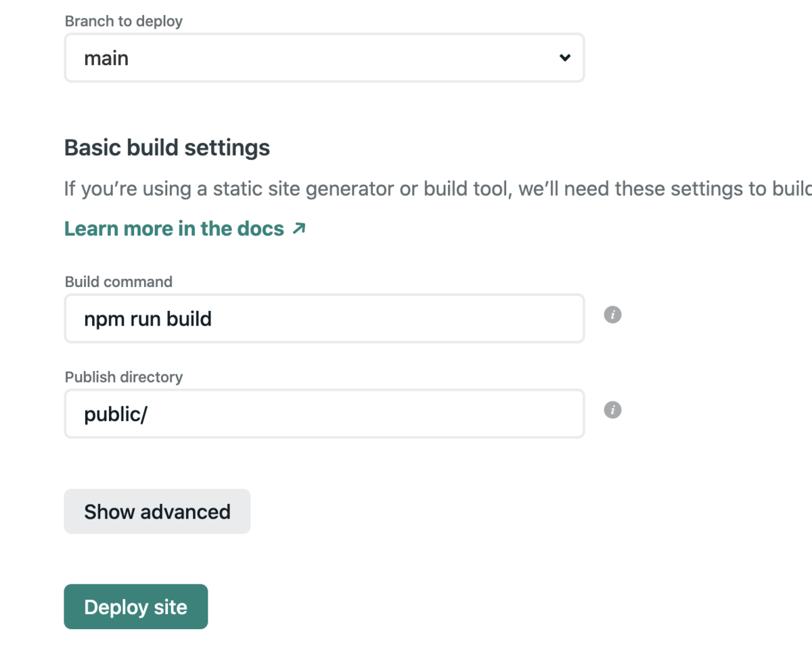
Task: Select the "main" value in the branch selector
Action: [106, 58]
